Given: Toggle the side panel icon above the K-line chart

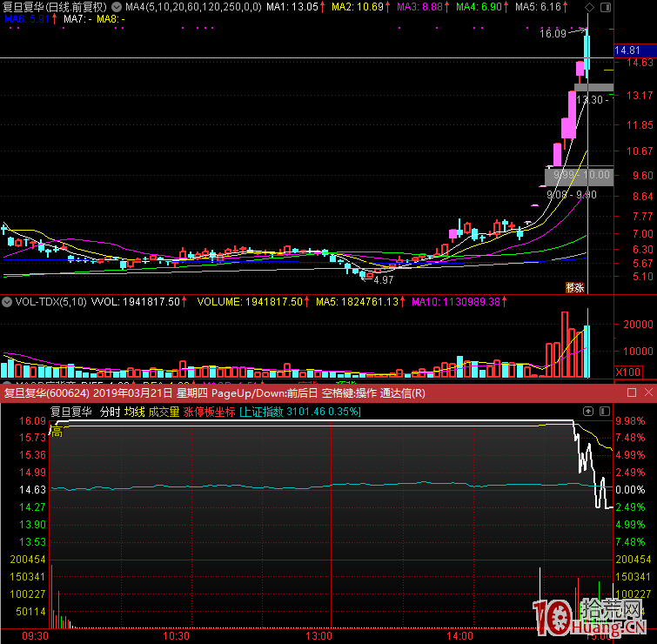Looking at the screenshot, I should pos(606,7).
